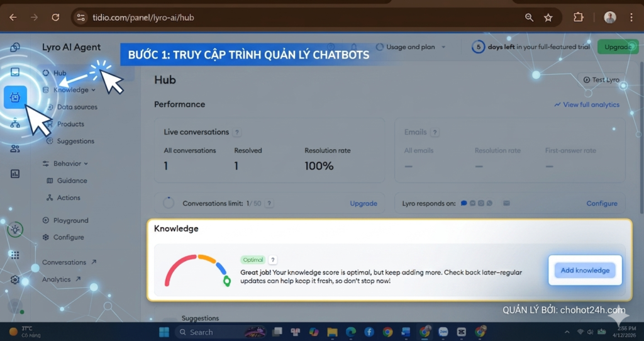644x341 pixels.
Task: Click the 5 days left trial ring
Action: 478,47
